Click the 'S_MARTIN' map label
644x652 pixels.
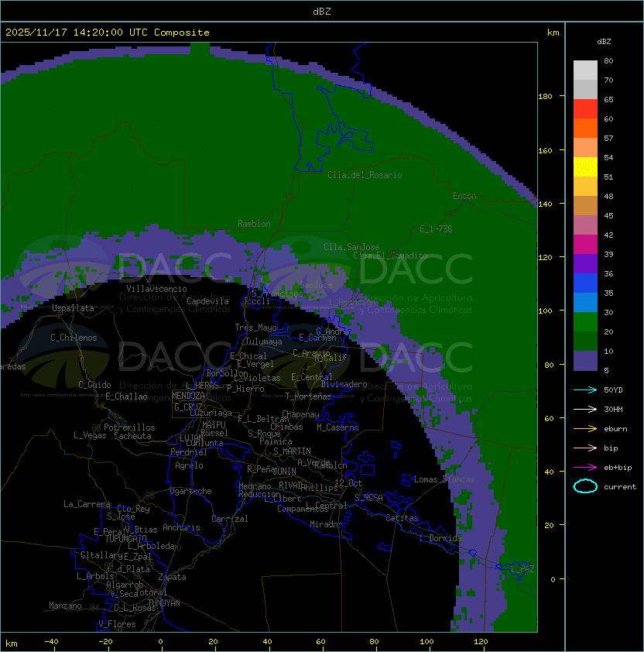coord(292,451)
